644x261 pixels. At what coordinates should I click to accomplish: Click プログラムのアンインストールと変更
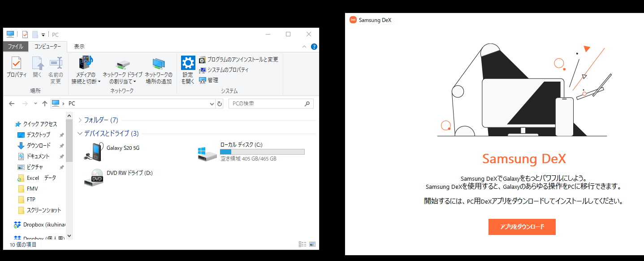(x=238, y=60)
